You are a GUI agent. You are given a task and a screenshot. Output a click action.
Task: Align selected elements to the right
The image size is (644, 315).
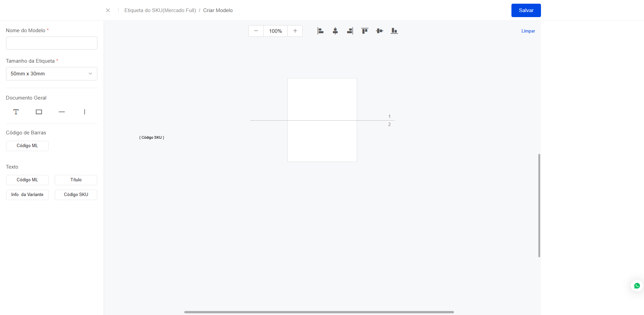tap(350, 31)
